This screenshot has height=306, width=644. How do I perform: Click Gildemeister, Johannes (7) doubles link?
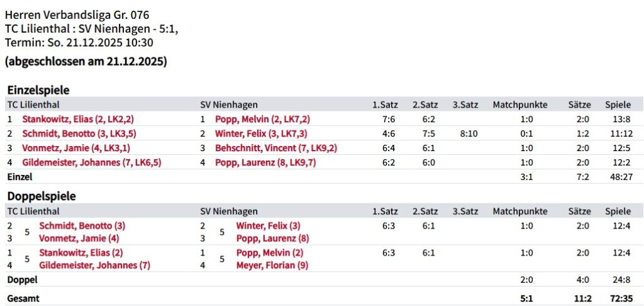pos(94,265)
